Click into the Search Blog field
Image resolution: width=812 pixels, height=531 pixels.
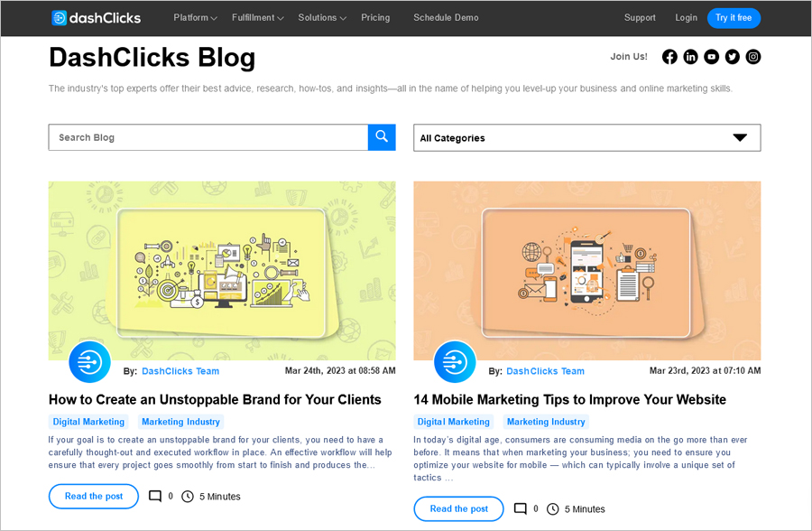point(208,137)
